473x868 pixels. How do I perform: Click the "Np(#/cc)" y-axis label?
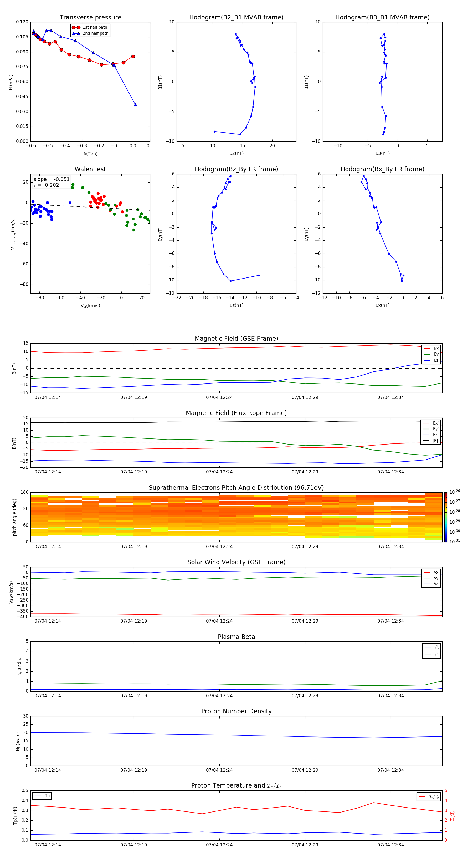point(18,741)
